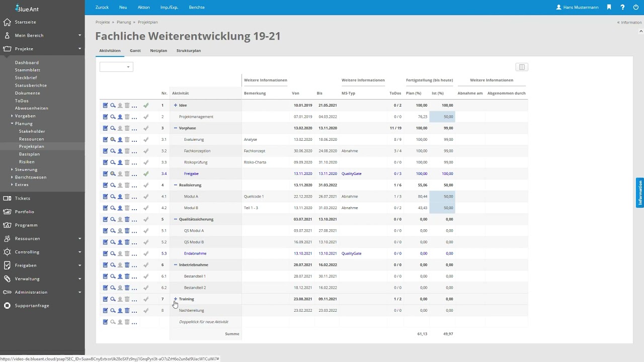Open the view dropdown above the table
644x362 pixels.
[116, 67]
